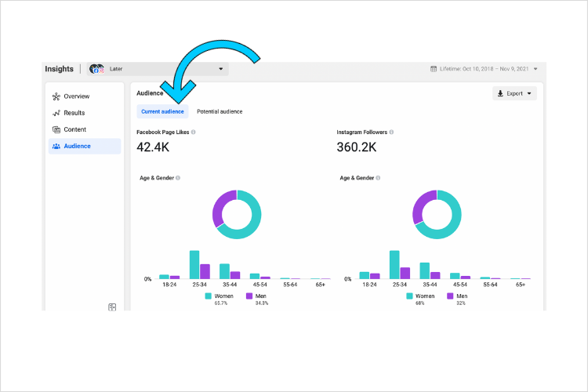This screenshot has width=588, height=392.
Task: Collapse the sidebar panel icon
Action: pos(112,307)
